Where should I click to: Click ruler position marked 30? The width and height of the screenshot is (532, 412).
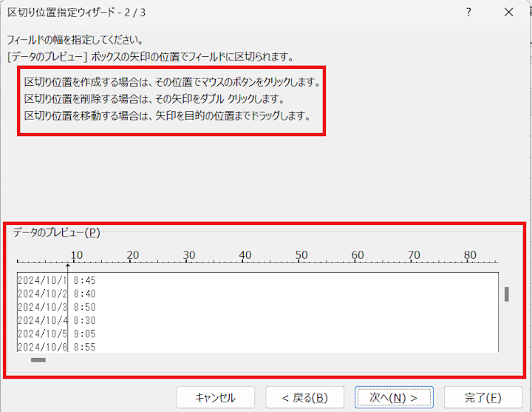click(x=189, y=255)
